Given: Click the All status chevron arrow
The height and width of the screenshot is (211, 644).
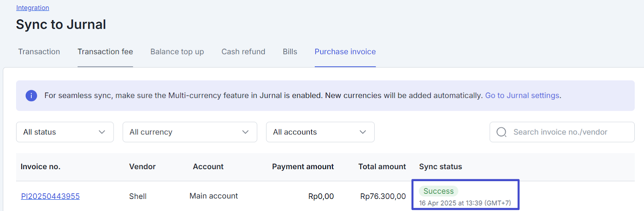Looking at the screenshot, I should [102, 132].
